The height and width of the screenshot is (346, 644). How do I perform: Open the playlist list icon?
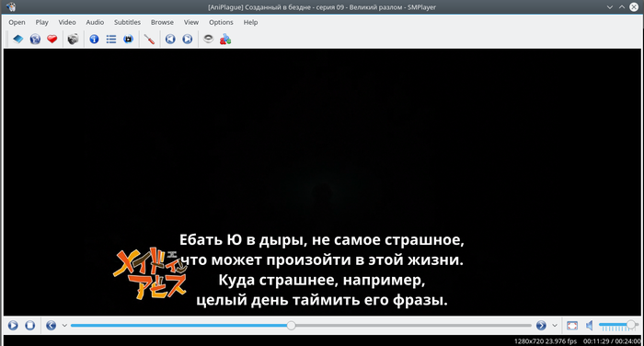pos(111,39)
